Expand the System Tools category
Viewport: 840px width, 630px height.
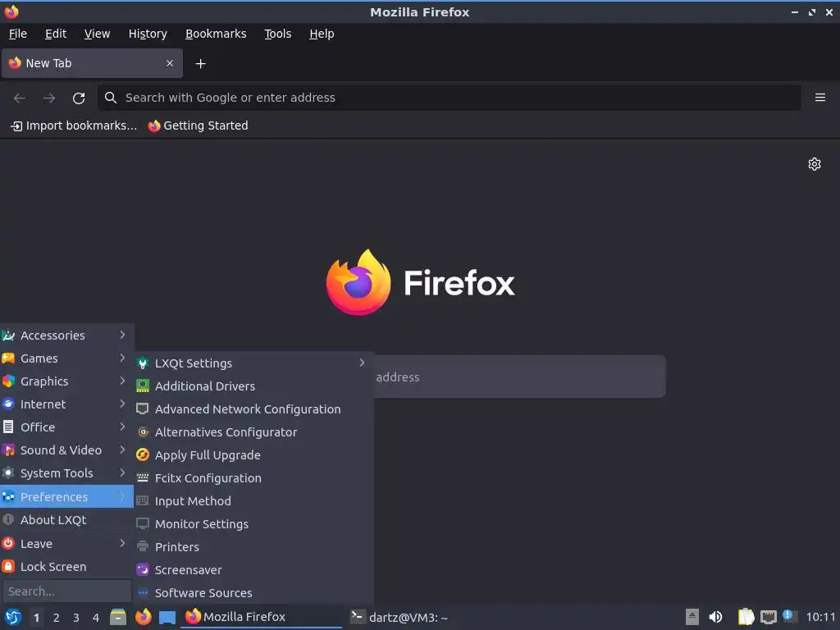(66, 473)
